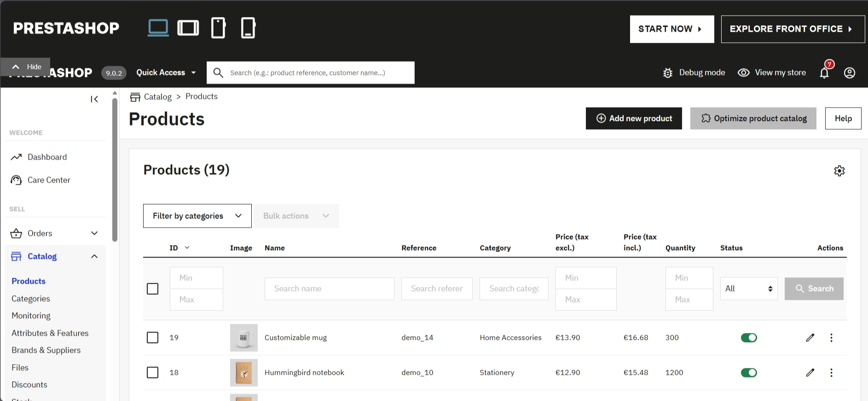Viewport: 868px width, 401px height.
Task: Disable Hummingbird notebook status toggle
Action: 749,372
